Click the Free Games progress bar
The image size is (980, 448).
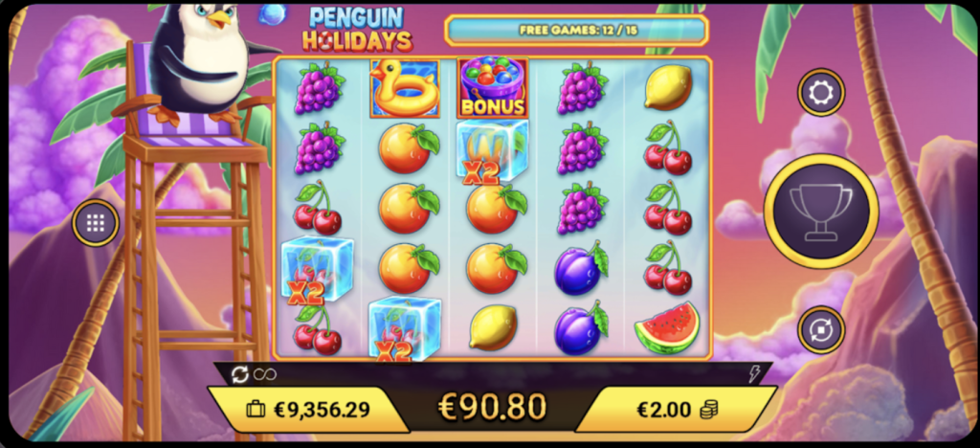[576, 30]
